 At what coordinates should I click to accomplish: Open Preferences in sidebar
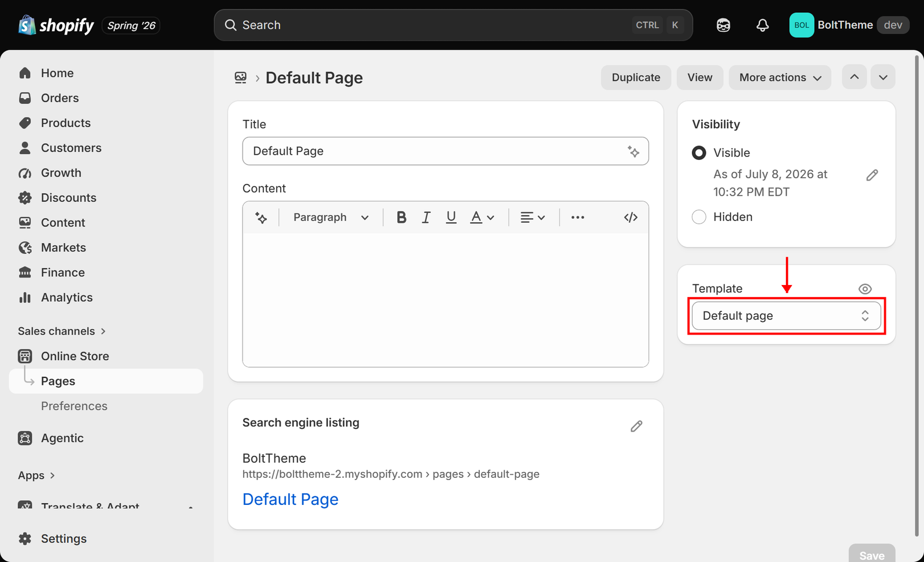74,406
